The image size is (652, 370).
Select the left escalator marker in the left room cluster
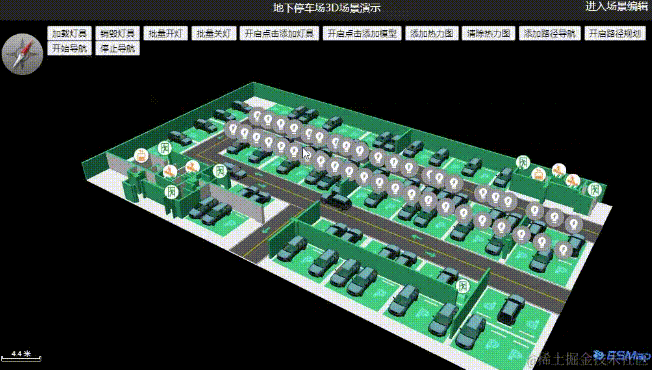click(169, 171)
